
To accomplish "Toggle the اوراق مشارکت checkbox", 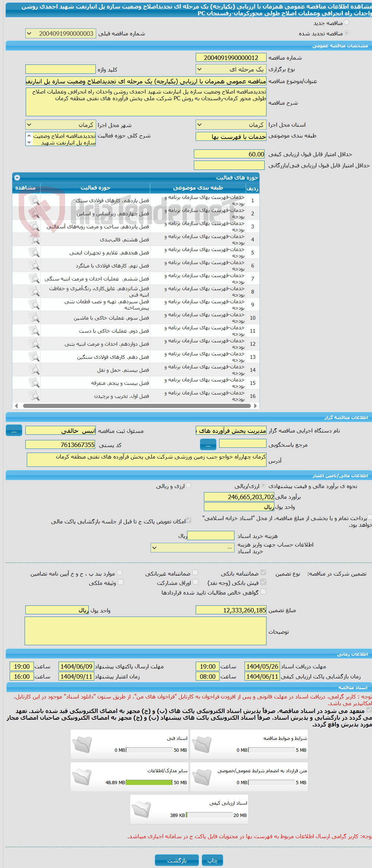I will click(x=195, y=582).
